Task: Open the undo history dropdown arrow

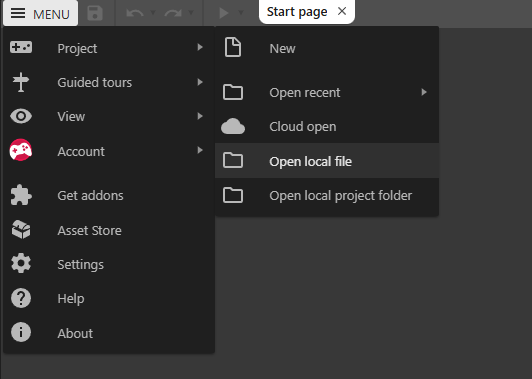Action: pos(153,13)
